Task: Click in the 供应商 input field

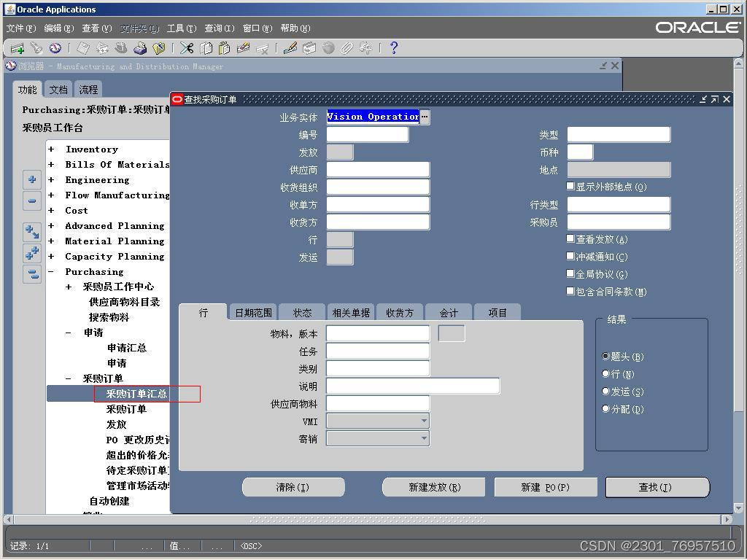Action: point(378,169)
